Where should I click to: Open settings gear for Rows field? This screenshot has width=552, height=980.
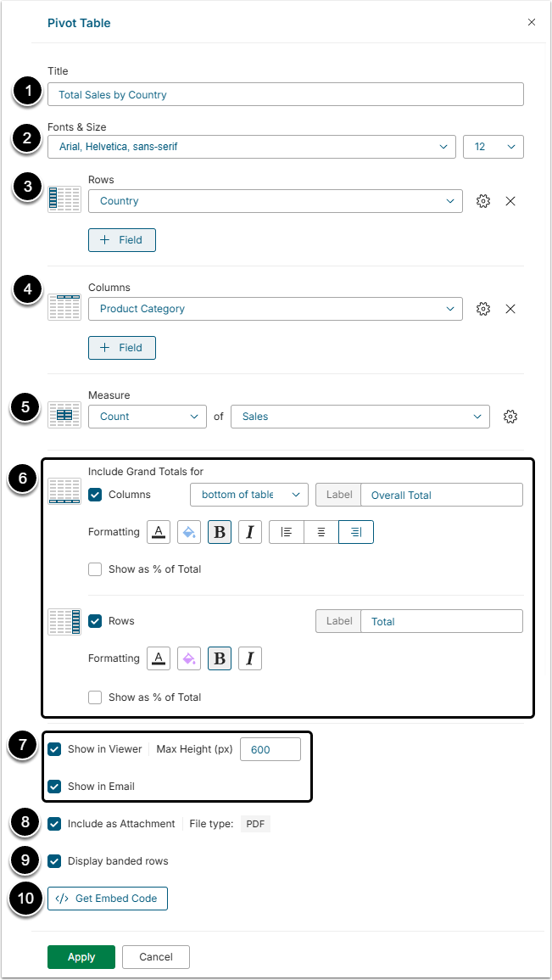[x=483, y=201]
